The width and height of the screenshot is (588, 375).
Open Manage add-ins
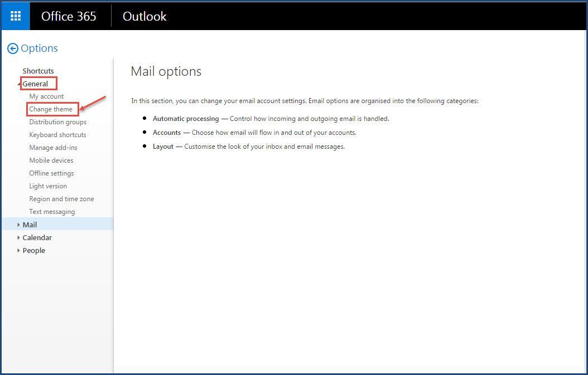(53, 147)
